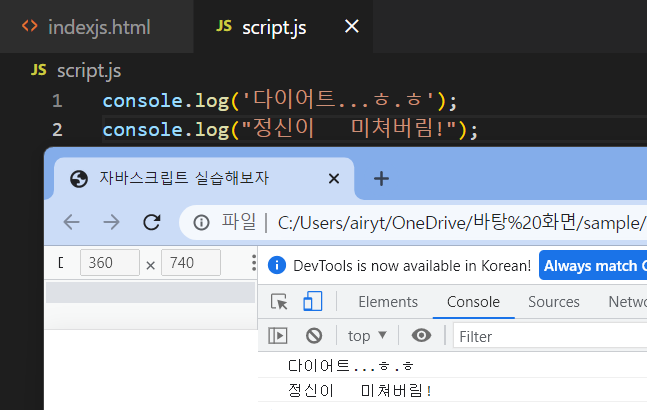Click the 자바스크립트 실습해보자 browser tab
647x410 pixels.
[204, 179]
